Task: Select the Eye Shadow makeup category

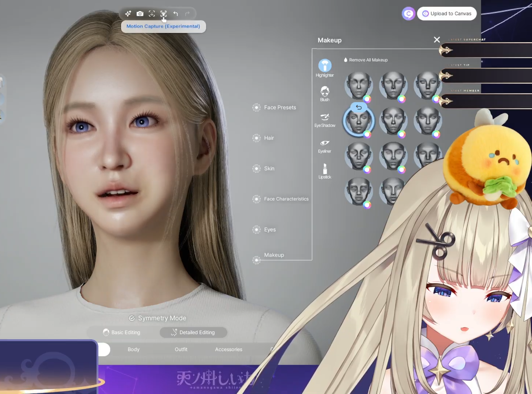Action: pos(325,120)
